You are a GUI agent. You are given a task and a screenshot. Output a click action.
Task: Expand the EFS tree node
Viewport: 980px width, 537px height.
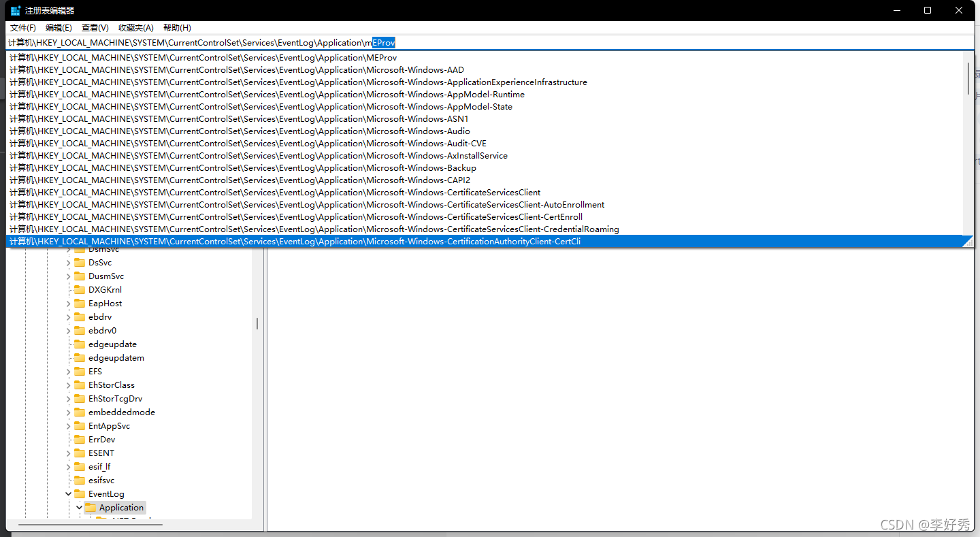click(x=68, y=372)
